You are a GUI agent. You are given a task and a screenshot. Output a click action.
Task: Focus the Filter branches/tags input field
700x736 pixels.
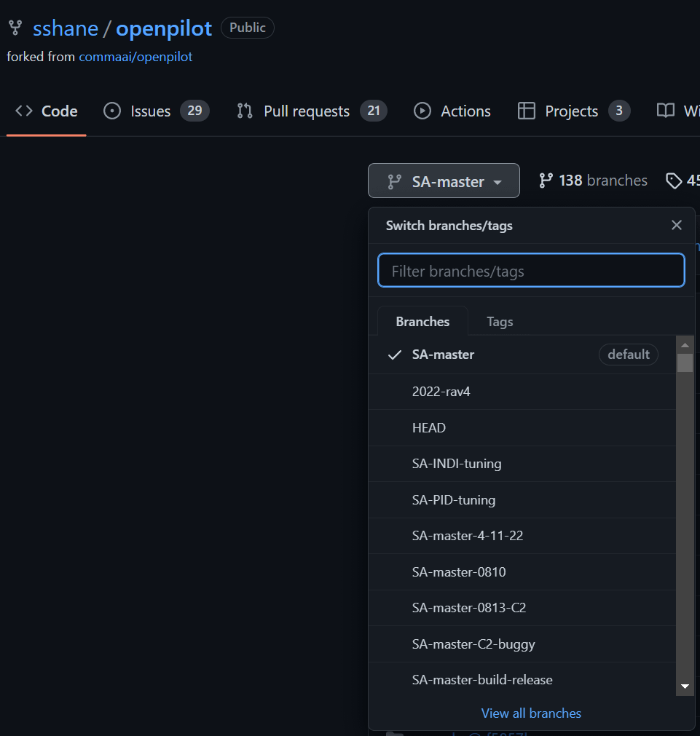531,270
